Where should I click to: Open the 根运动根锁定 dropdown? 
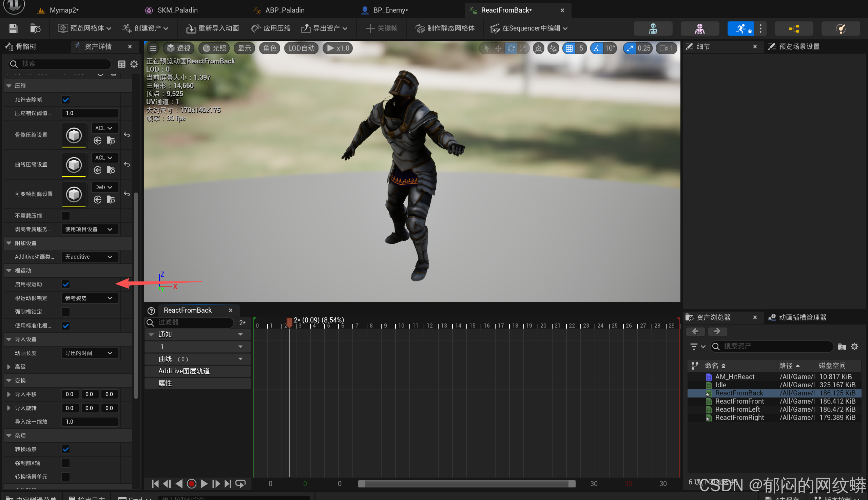[x=89, y=298]
